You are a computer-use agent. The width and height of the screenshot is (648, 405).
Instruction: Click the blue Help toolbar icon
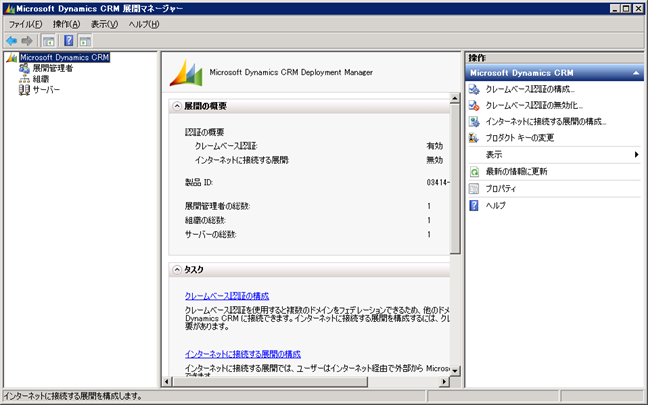(69, 41)
